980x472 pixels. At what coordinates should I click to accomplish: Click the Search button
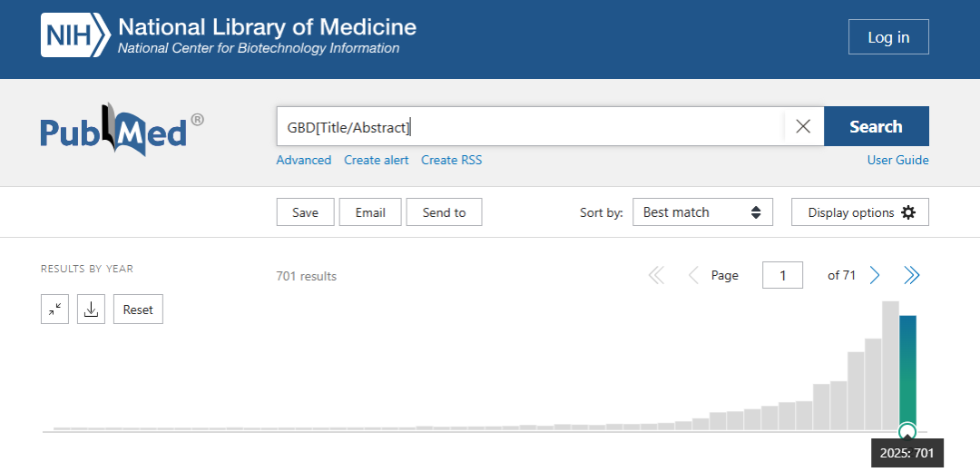tap(876, 127)
